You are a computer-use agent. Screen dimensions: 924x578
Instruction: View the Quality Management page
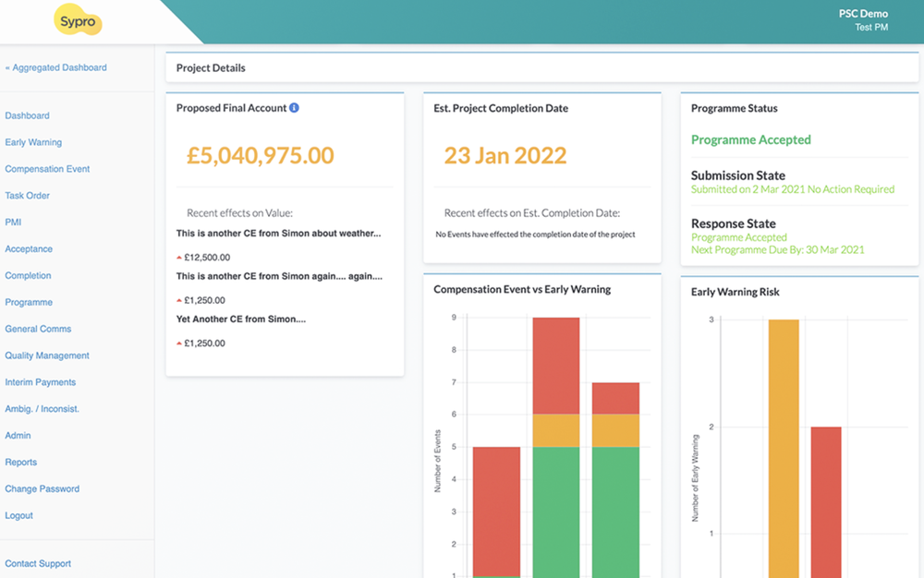[47, 355]
